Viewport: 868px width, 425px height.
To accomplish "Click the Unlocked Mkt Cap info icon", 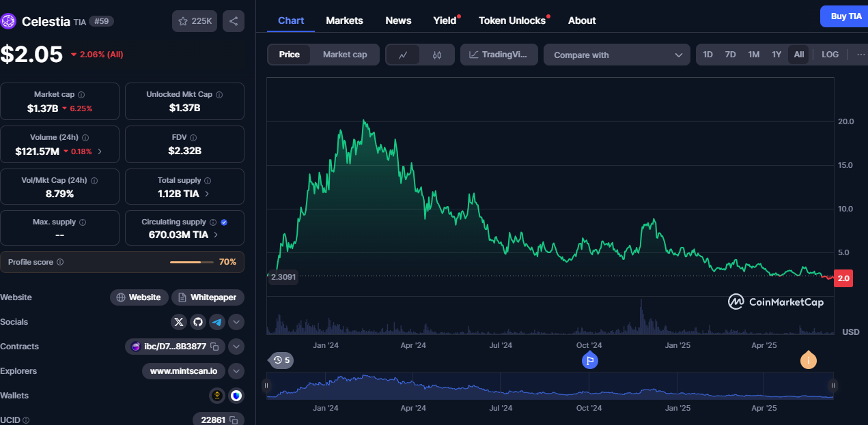I will click(x=220, y=95).
